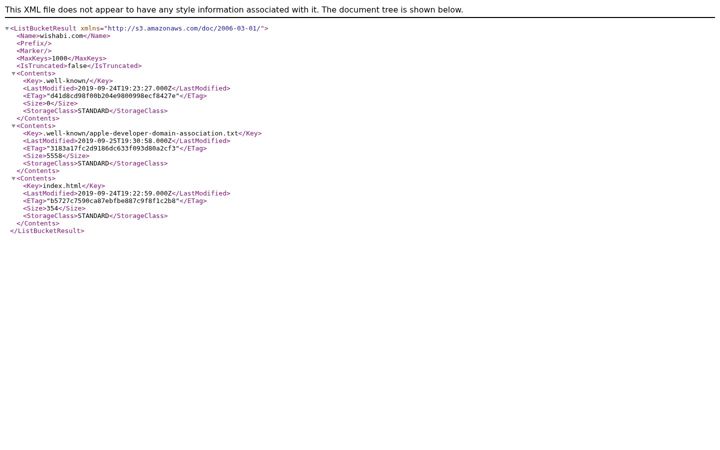
Task: Click LastModified 2019-09-25T19:30:58.000Z
Action: (127, 141)
